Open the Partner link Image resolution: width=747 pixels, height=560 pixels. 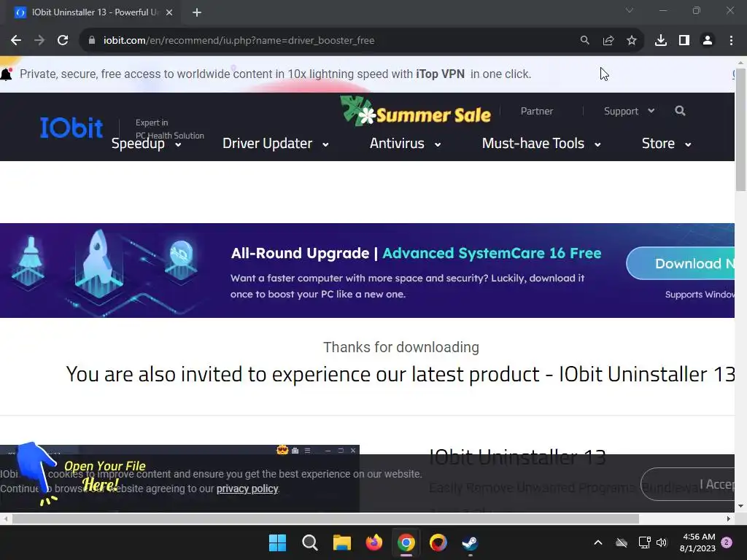pyautogui.click(x=536, y=111)
